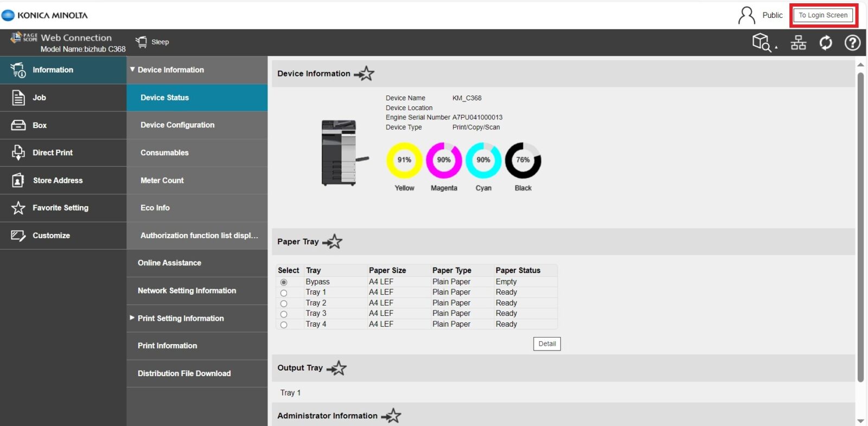Click the Detail button below tray table

[x=546, y=344]
